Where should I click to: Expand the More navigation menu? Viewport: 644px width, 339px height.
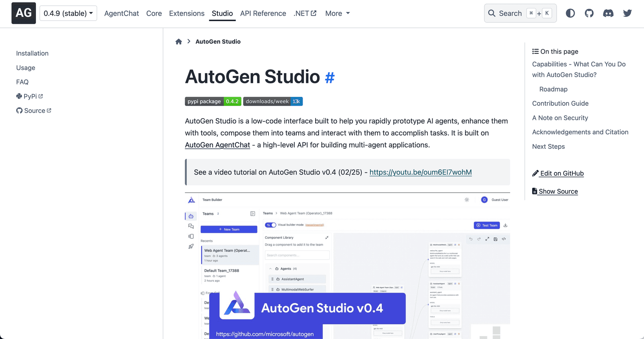pos(337,13)
